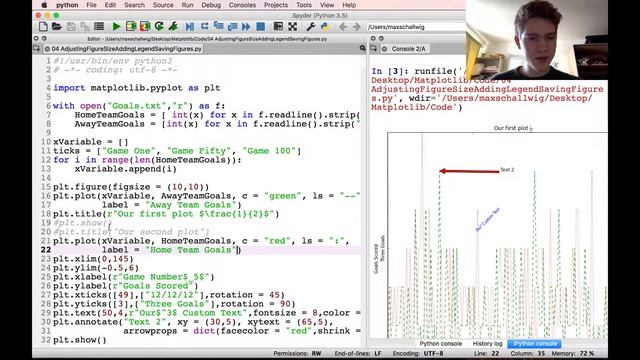Click the Encoding: UTF-8 status entry

(418, 353)
